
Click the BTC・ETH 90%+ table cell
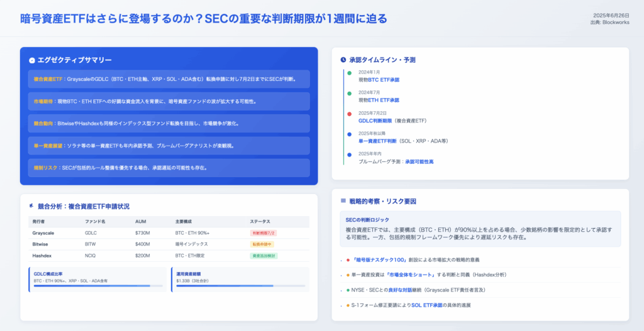192,233
